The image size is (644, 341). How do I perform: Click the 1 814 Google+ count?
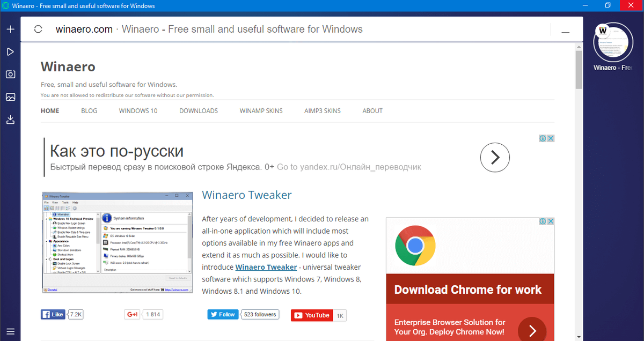pos(154,315)
